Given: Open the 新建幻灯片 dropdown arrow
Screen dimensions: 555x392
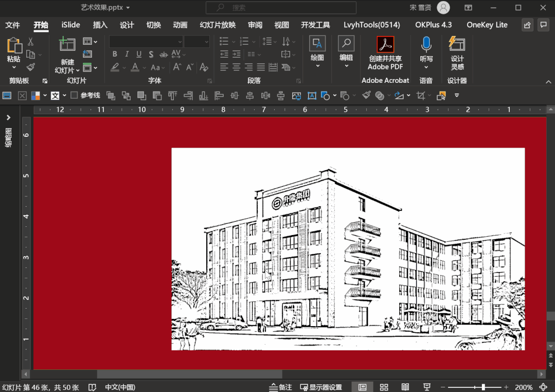Looking at the screenshot, I should tap(78, 70).
